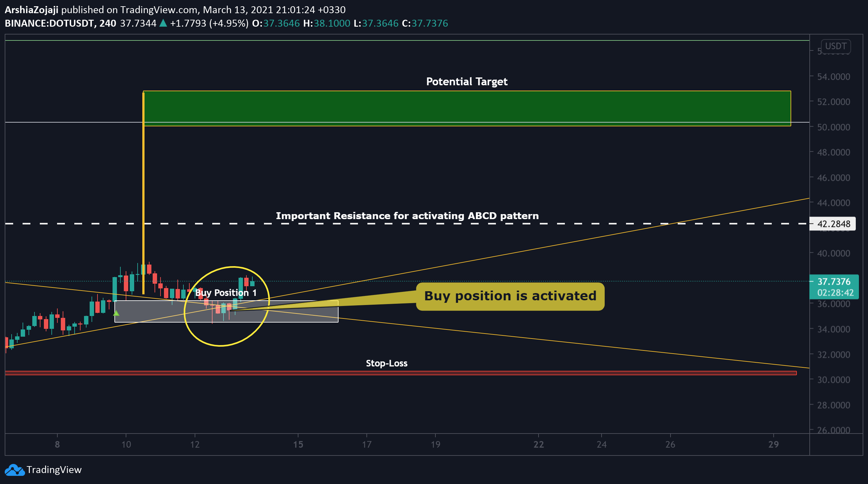Click the 42.2848 resistance price label
Viewport: 868px width, 484px height.
(833, 224)
